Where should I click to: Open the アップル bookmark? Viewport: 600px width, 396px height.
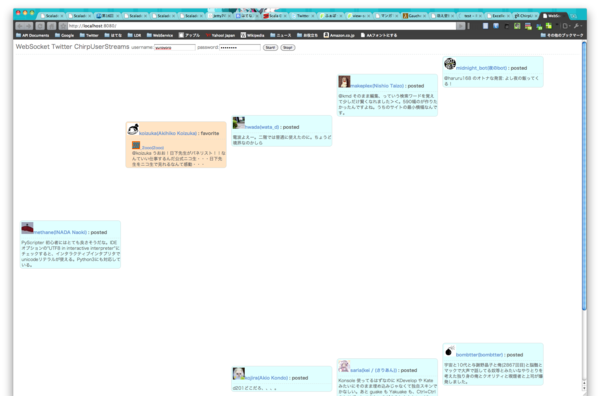coord(189,35)
